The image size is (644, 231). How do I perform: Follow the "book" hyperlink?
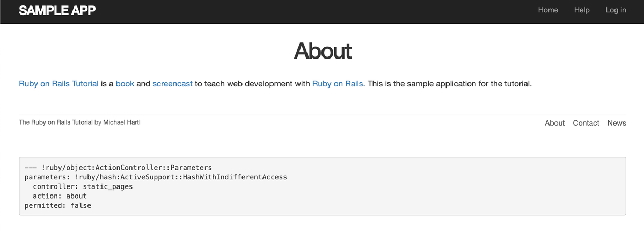[x=125, y=84]
